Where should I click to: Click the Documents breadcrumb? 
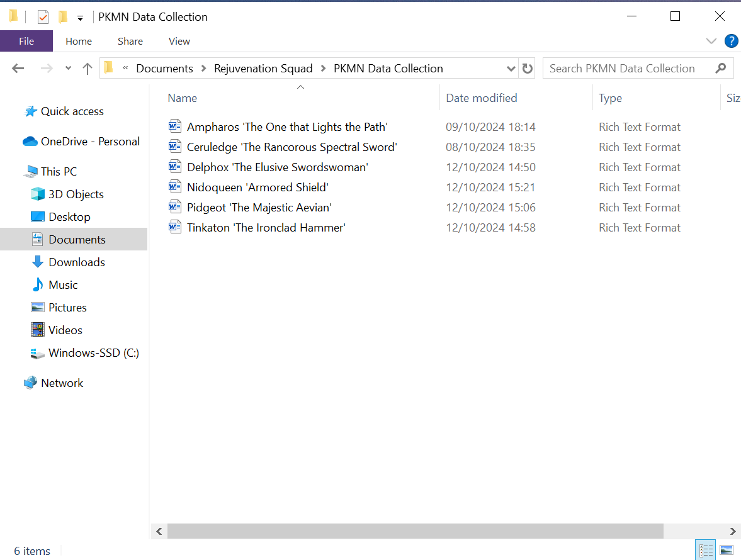(x=164, y=69)
